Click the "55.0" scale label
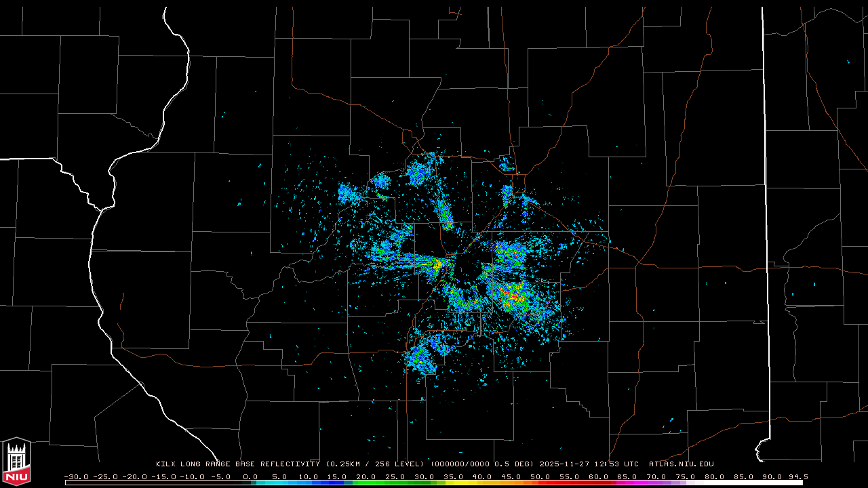868x488 pixels. click(x=569, y=476)
